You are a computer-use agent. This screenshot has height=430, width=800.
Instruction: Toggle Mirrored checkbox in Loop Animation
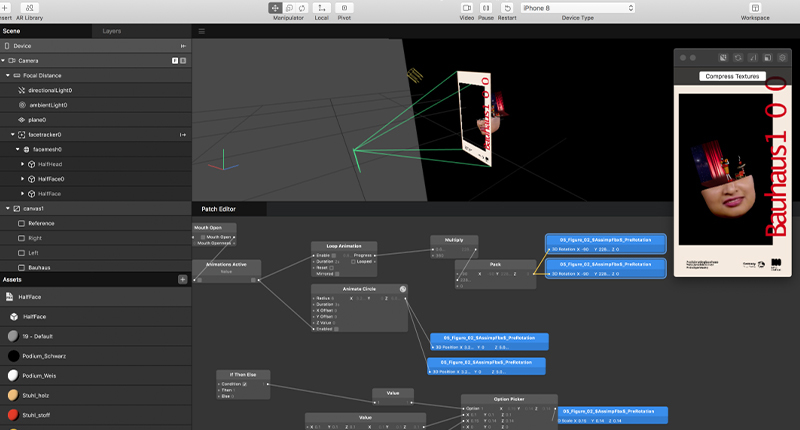point(338,273)
